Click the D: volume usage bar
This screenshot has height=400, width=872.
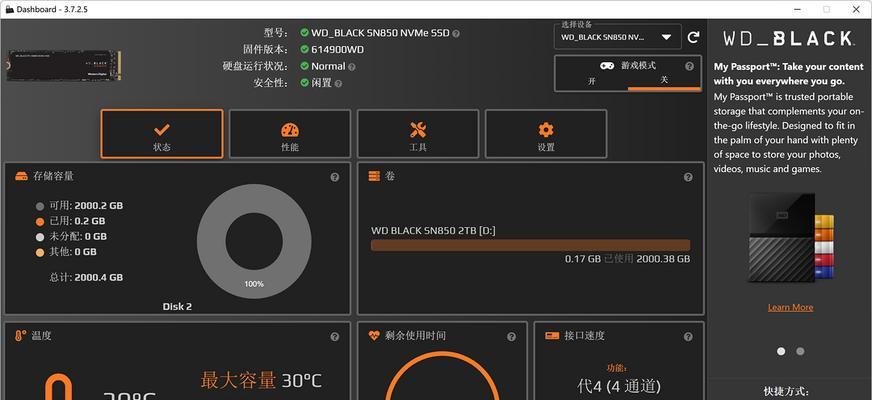[x=531, y=245]
